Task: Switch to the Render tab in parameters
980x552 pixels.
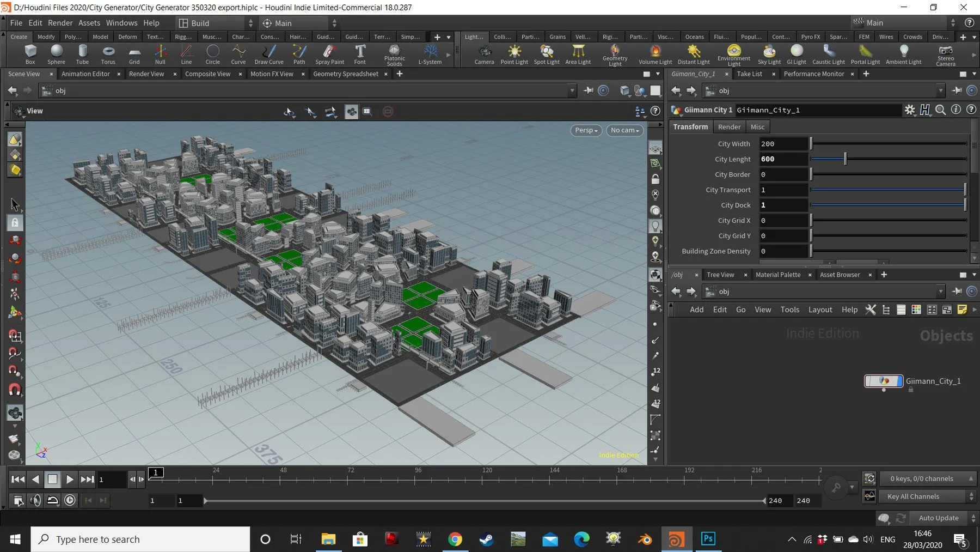Action: 729,126
